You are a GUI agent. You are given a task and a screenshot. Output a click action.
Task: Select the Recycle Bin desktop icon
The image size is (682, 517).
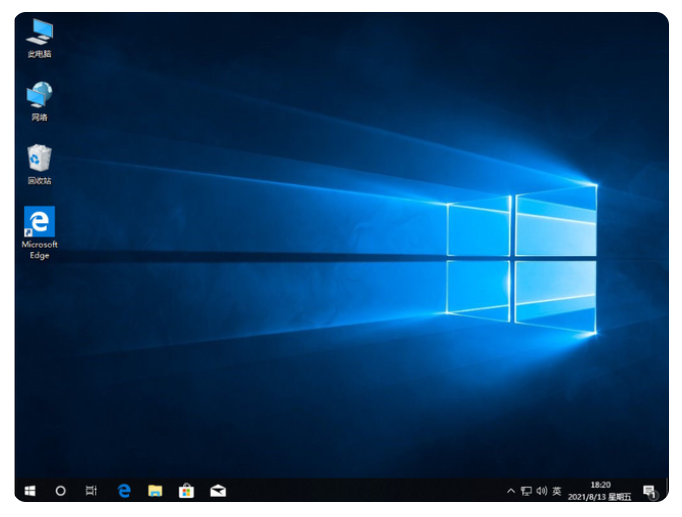click(40, 164)
